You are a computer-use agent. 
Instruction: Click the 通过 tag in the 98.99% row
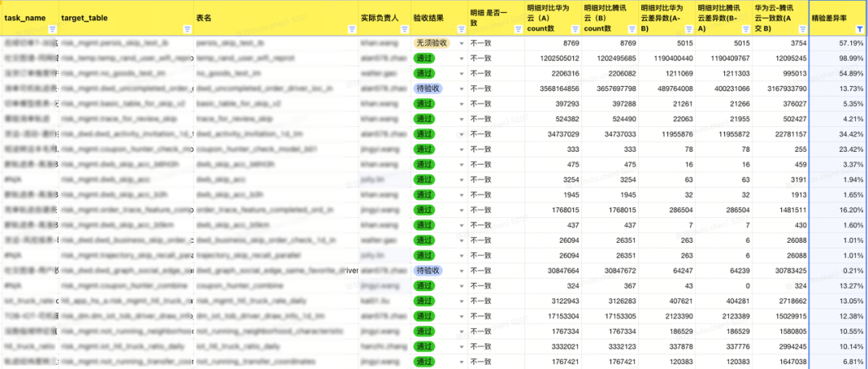point(424,58)
